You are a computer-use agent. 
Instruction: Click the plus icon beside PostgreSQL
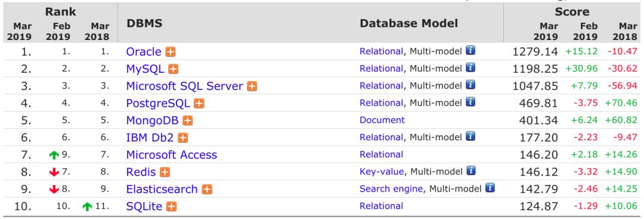199,104
